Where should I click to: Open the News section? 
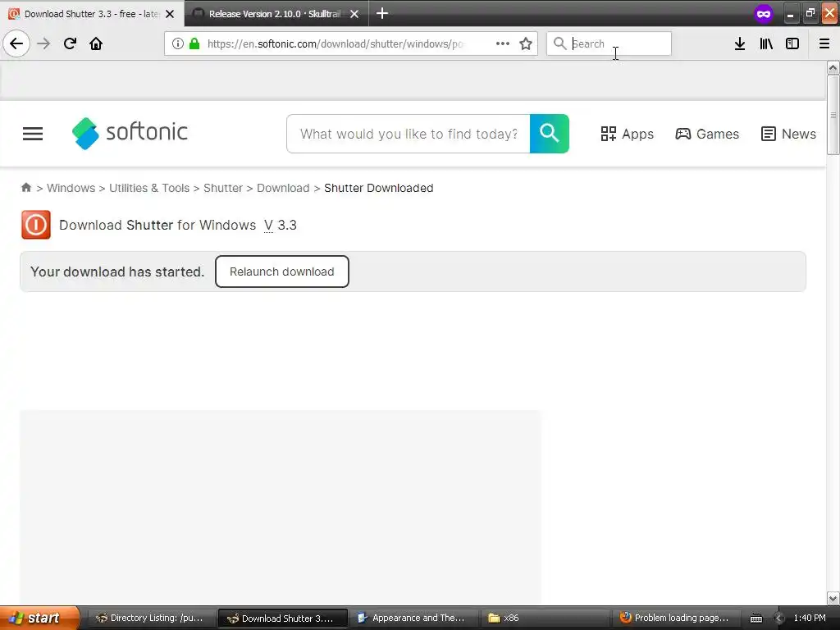788,134
